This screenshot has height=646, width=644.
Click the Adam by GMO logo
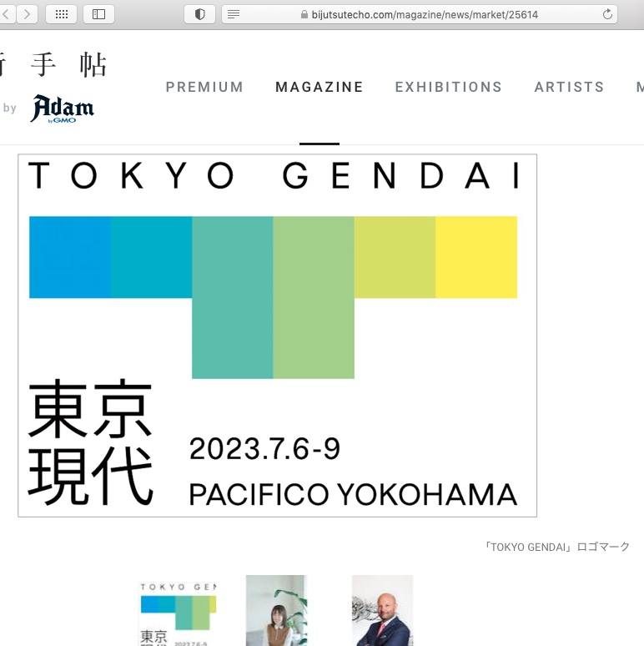63,109
